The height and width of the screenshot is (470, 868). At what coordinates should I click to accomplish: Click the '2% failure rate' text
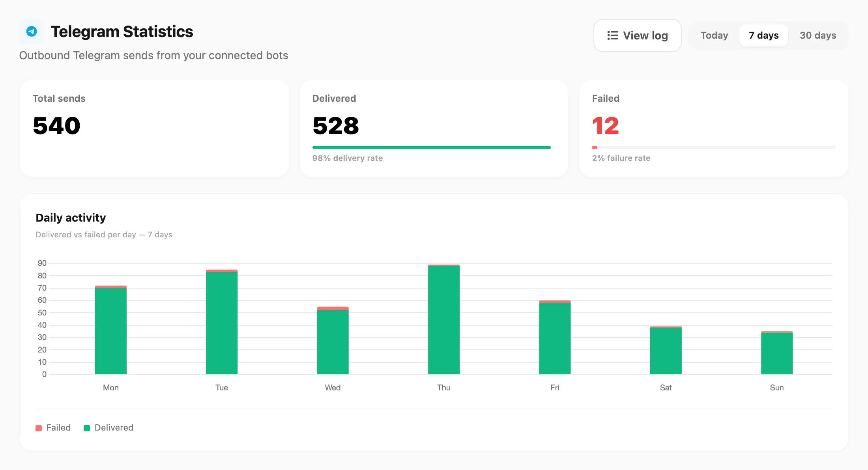click(621, 158)
